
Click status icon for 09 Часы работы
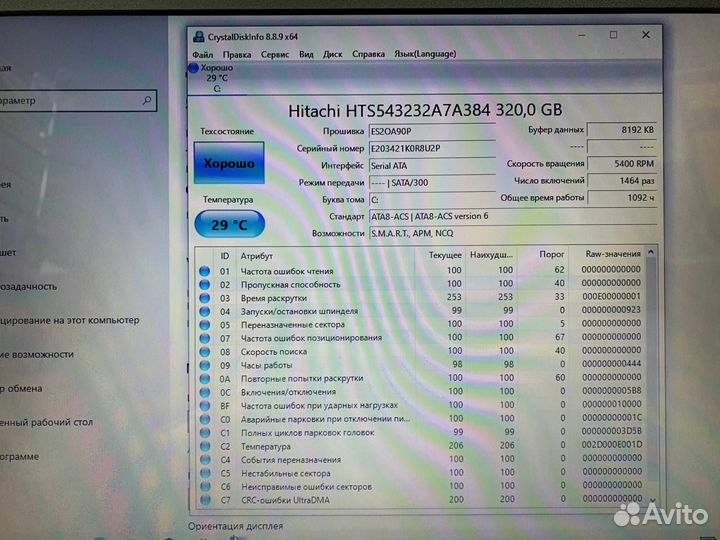pyautogui.click(x=204, y=366)
